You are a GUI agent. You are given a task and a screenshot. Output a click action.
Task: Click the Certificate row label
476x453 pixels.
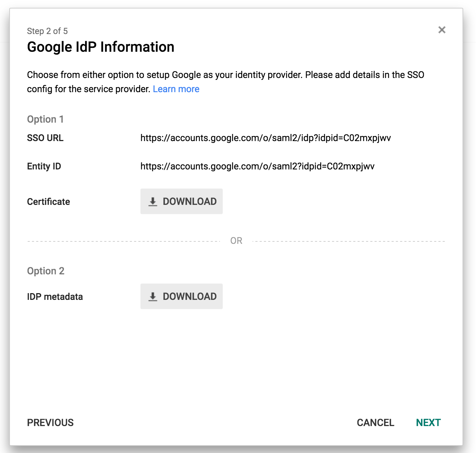click(x=49, y=202)
